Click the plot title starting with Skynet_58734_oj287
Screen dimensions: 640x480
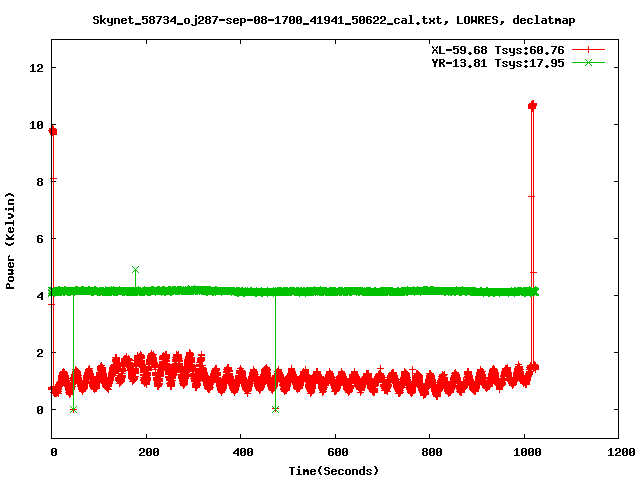point(333,20)
